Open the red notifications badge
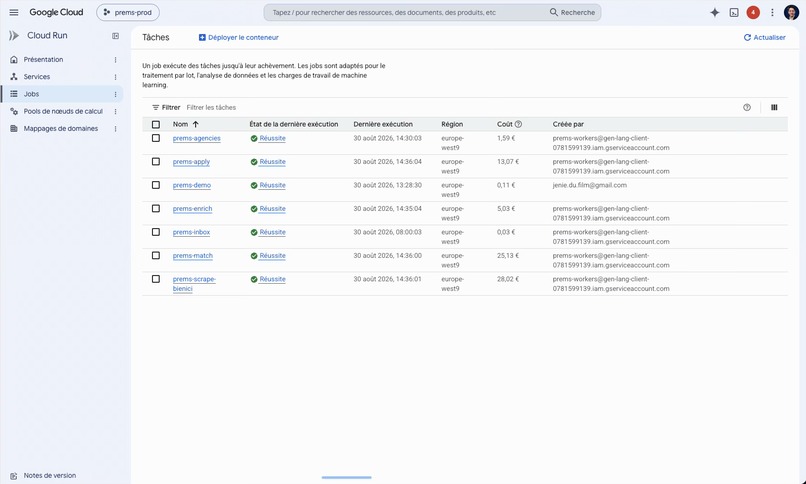The image size is (806, 484). tap(753, 12)
